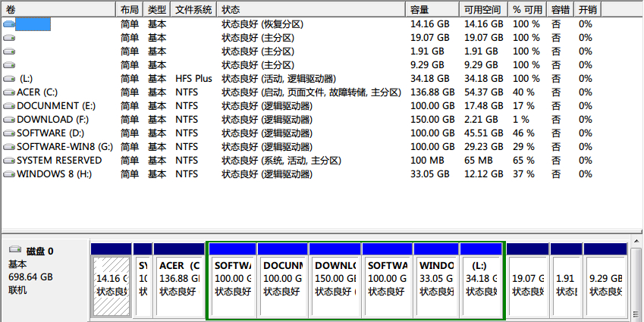Sort by the 卷 column header
The image size is (644, 322).
pyautogui.click(x=58, y=9)
